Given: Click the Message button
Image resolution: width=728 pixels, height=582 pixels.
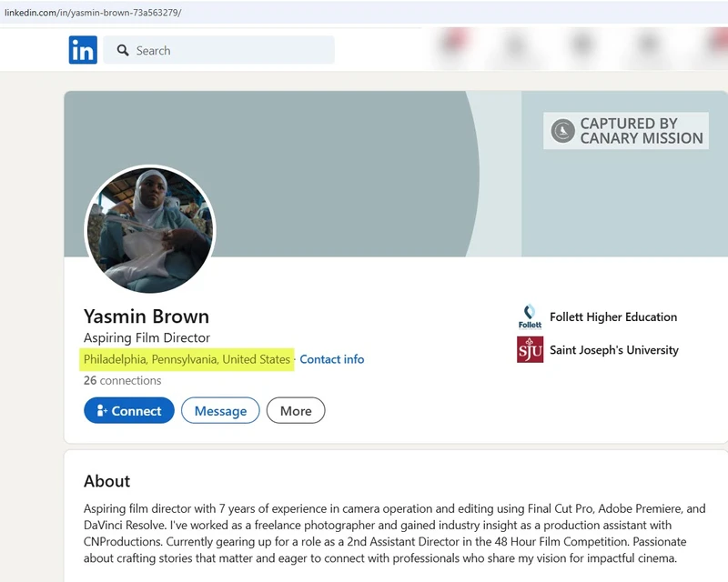Looking at the screenshot, I should 220,410.
